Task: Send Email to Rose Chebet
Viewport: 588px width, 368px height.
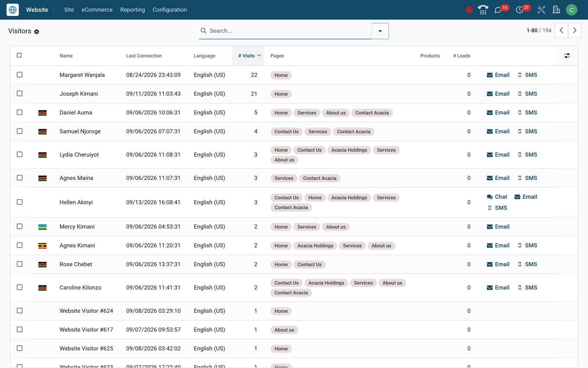Action: pos(498,264)
